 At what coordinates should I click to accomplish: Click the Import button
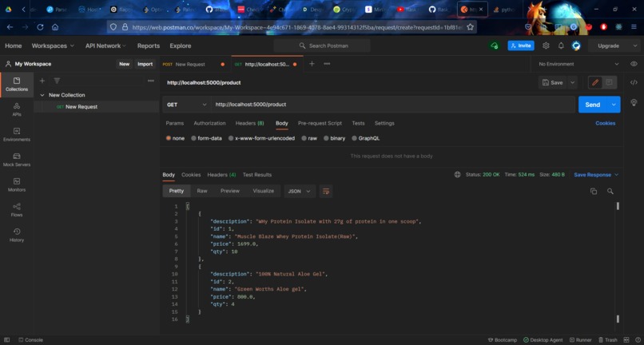pos(145,64)
